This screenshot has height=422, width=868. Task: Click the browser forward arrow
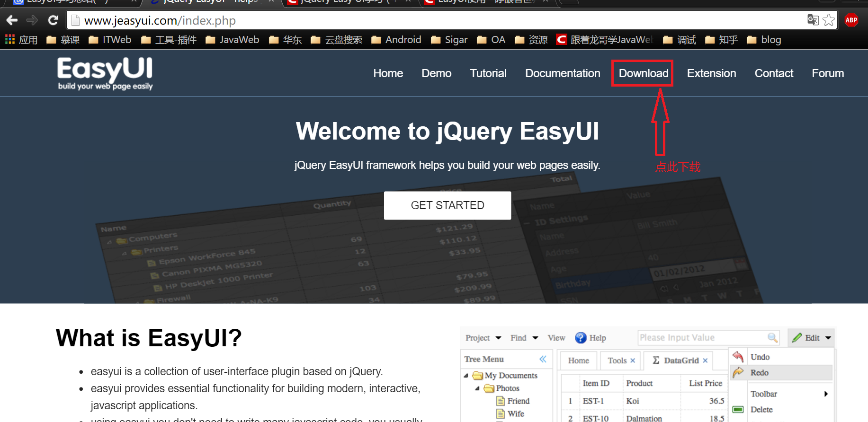tap(32, 20)
